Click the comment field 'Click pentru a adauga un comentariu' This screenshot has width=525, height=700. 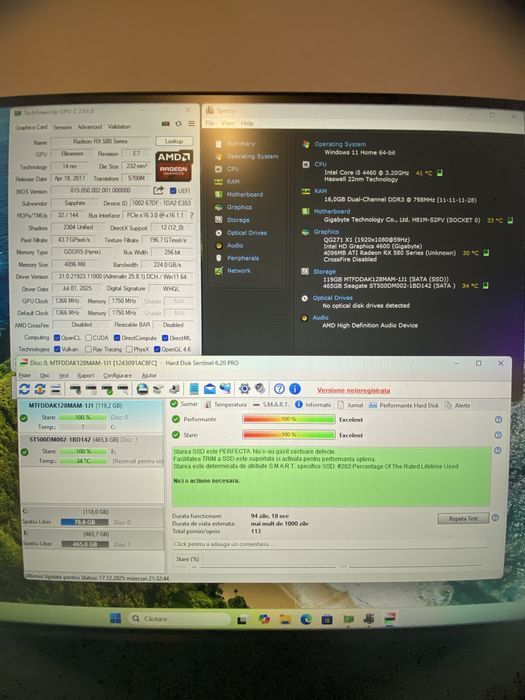(x=329, y=544)
